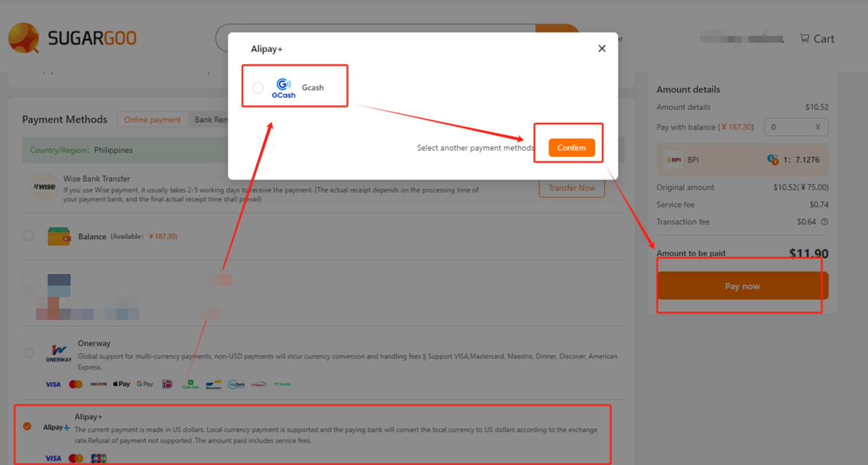Image resolution: width=868 pixels, height=465 pixels.
Task: Select the Balance payment method
Action: tap(29, 236)
